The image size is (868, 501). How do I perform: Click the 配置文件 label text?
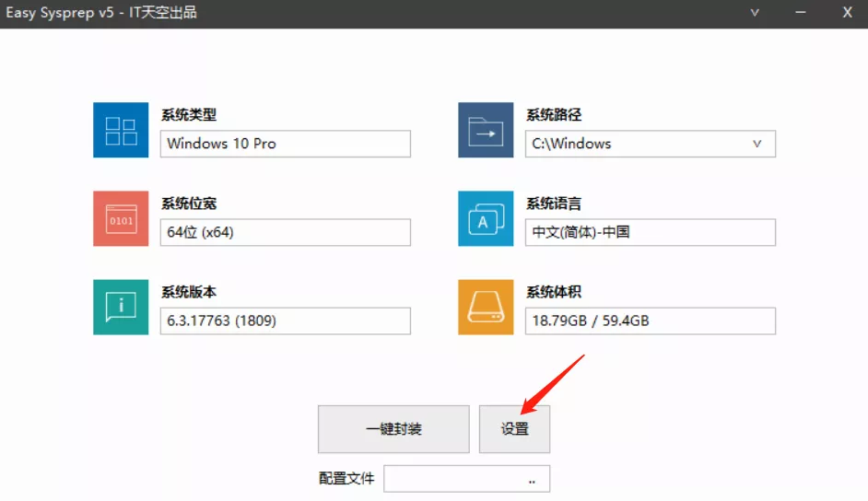(x=346, y=479)
